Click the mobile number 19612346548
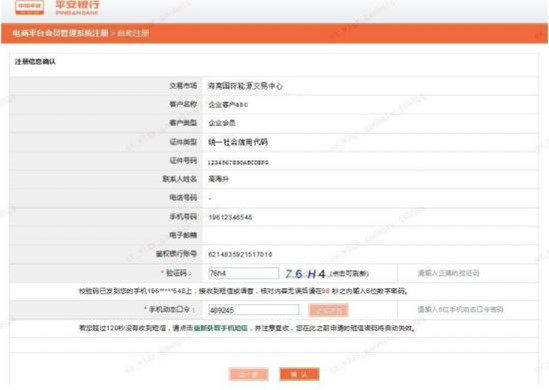The width and height of the screenshot is (549, 390). point(230,217)
